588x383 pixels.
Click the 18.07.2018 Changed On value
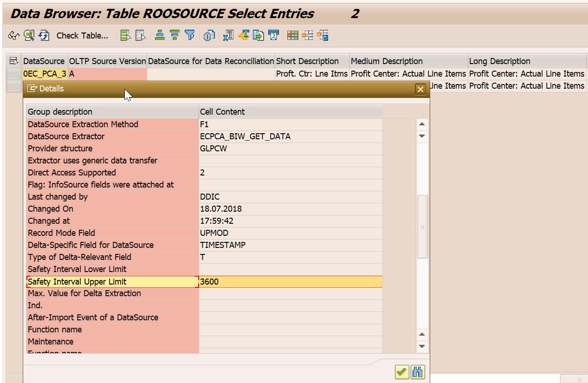point(291,209)
